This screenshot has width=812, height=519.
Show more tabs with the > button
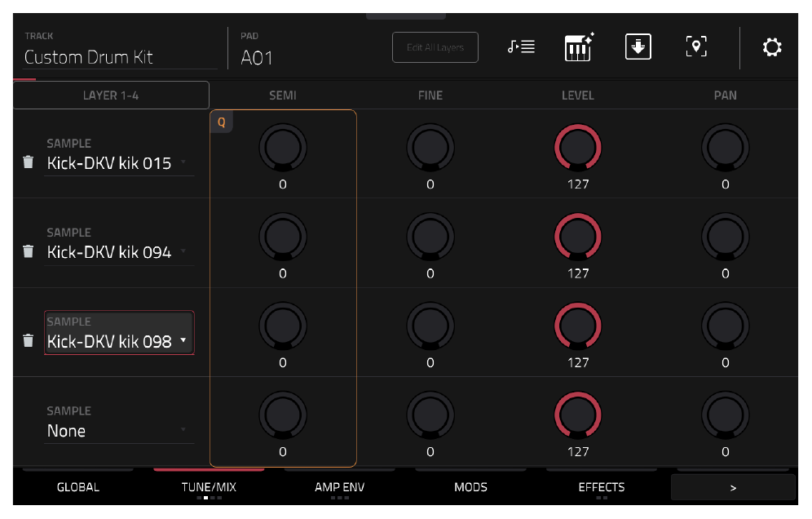733,487
